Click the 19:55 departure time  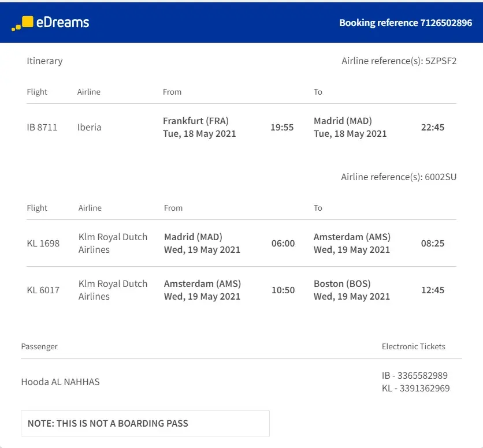[x=282, y=127]
